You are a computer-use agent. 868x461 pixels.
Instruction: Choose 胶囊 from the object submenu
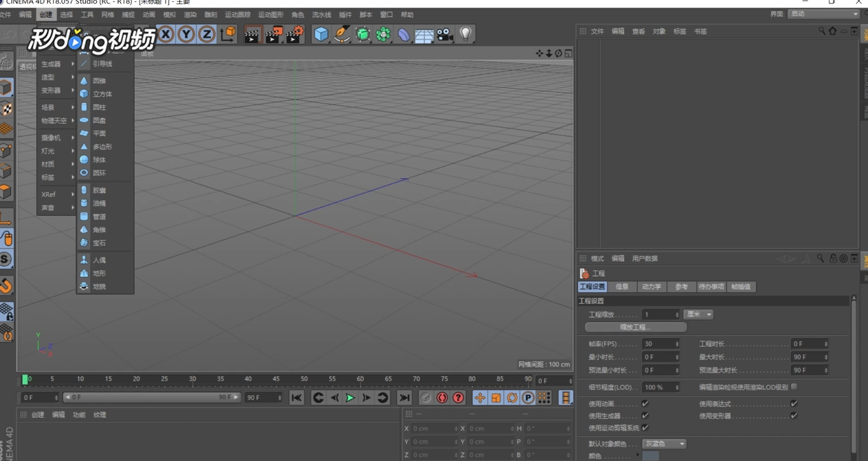click(105, 190)
